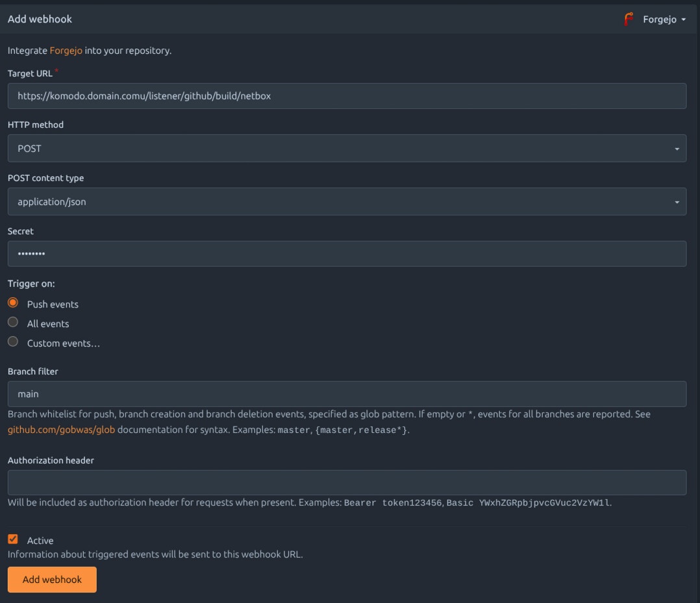Focus the Target URL input field

pyautogui.click(x=347, y=96)
